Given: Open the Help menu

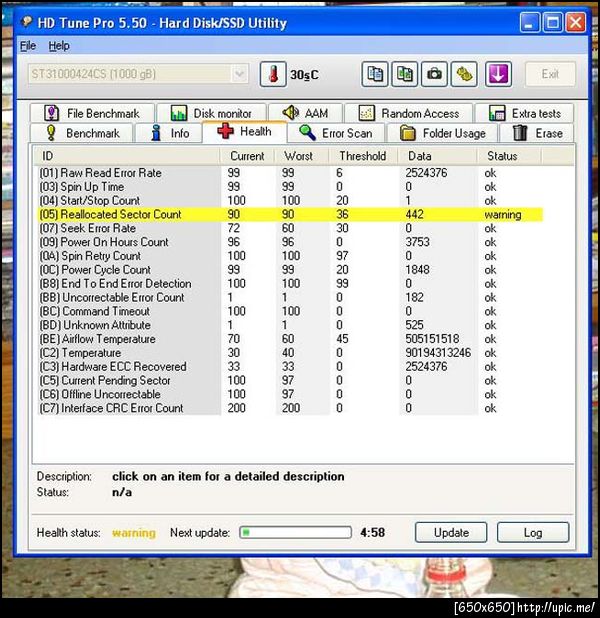Looking at the screenshot, I should tap(59, 46).
